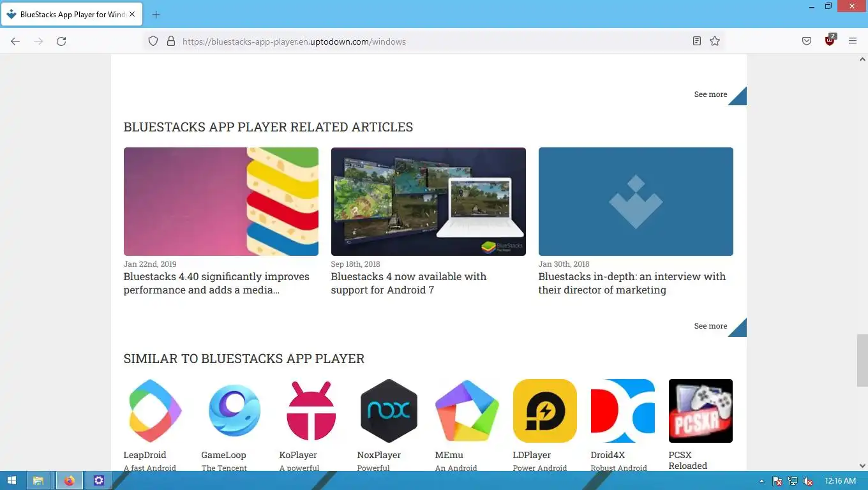This screenshot has height=490, width=868.
Task: Open the network tray icon
Action: point(793,481)
